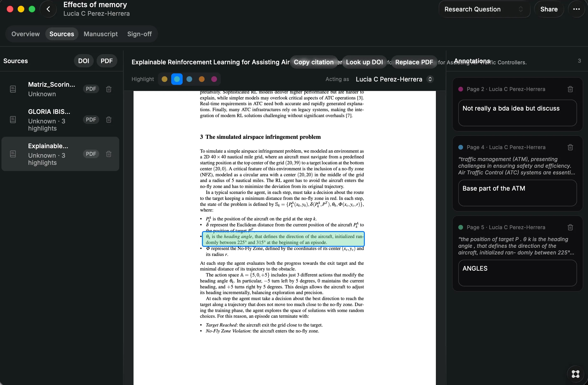Click the 'Effects of memory' project title

pos(95,5)
